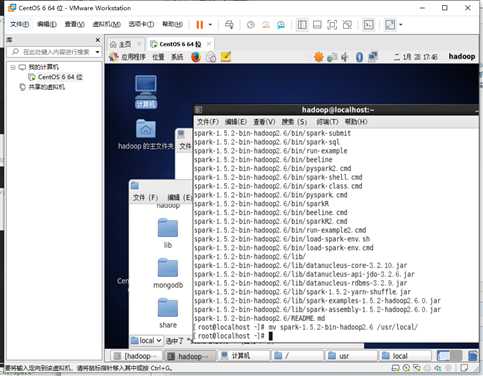
Task: Click the unity mode toolbar icon
Action: coord(347,25)
